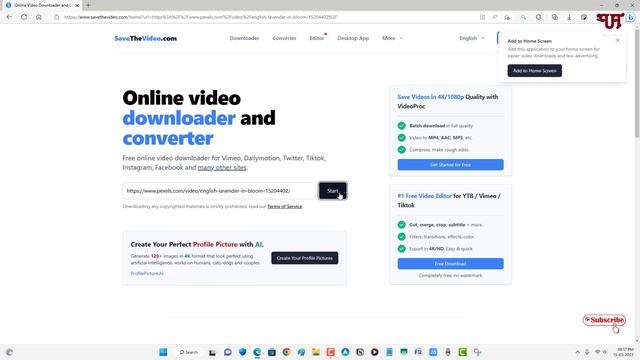This screenshot has width=640, height=360.
Task: Open the ProfilePicture.AI link
Action: click(147, 273)
